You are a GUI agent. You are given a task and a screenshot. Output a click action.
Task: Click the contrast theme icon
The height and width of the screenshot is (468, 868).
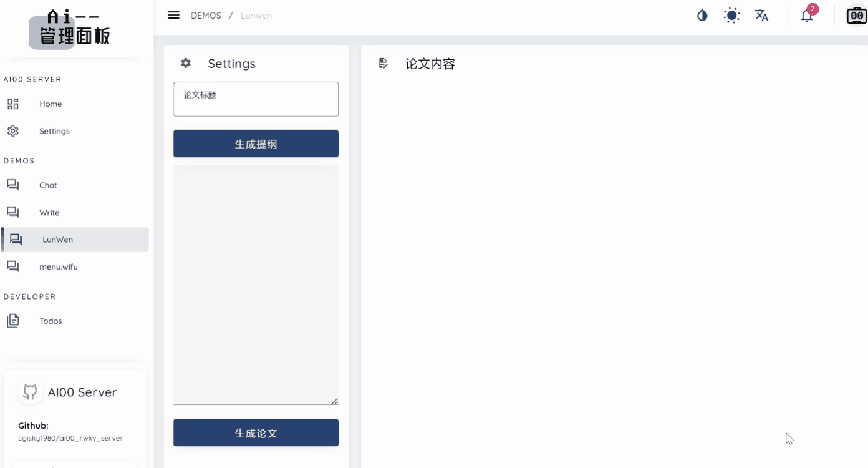(702, 16)
